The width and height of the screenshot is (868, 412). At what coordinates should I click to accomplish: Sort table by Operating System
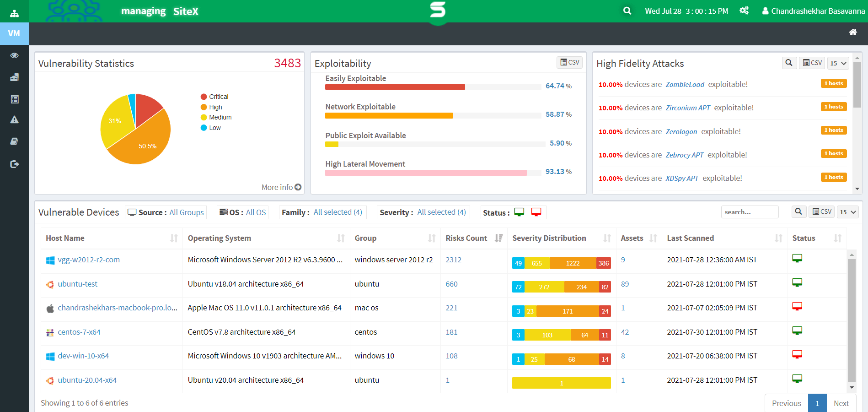[x=266, y=238]
